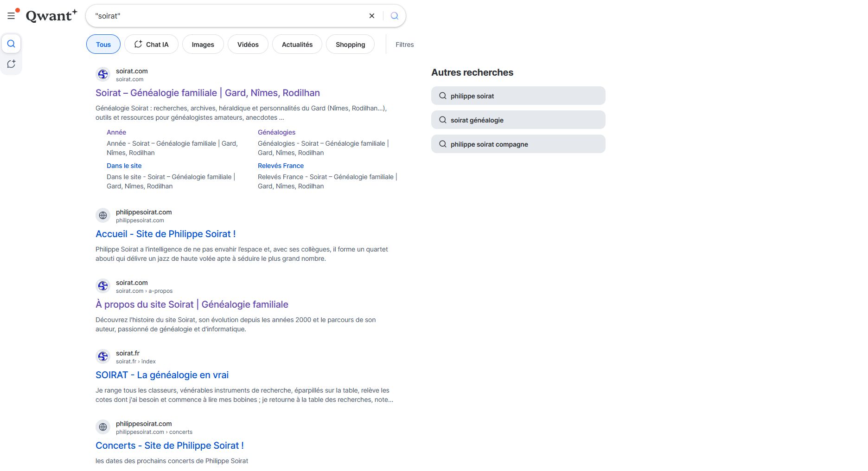Open 'SOIRAT - La généalogie en vrai' result
The height and width of the screenshot is (471, 868).
[162, 375]
